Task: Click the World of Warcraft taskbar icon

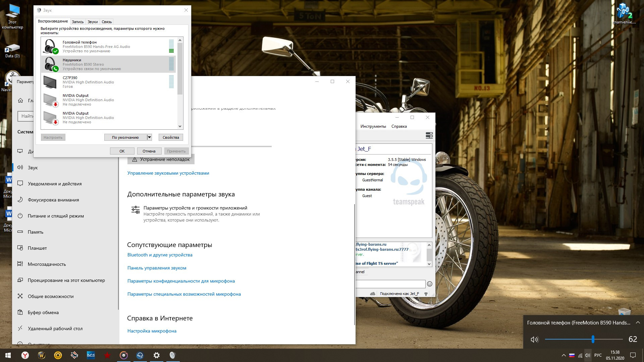Action: point(42,355)
